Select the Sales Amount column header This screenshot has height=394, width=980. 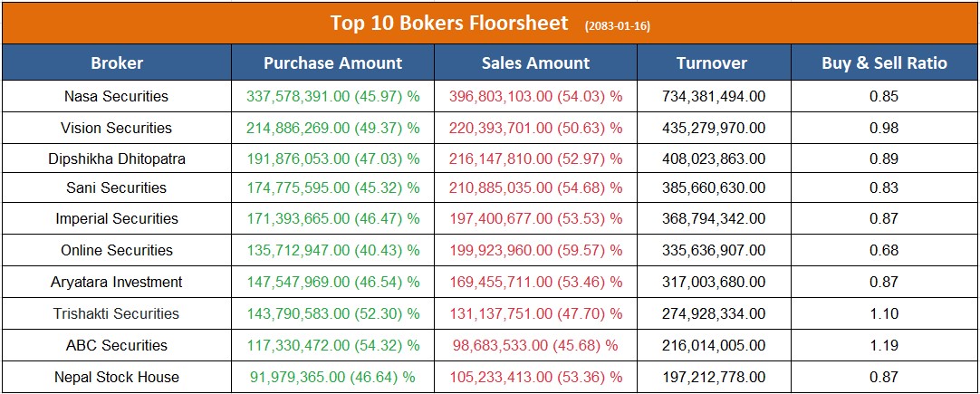(535, 63)
